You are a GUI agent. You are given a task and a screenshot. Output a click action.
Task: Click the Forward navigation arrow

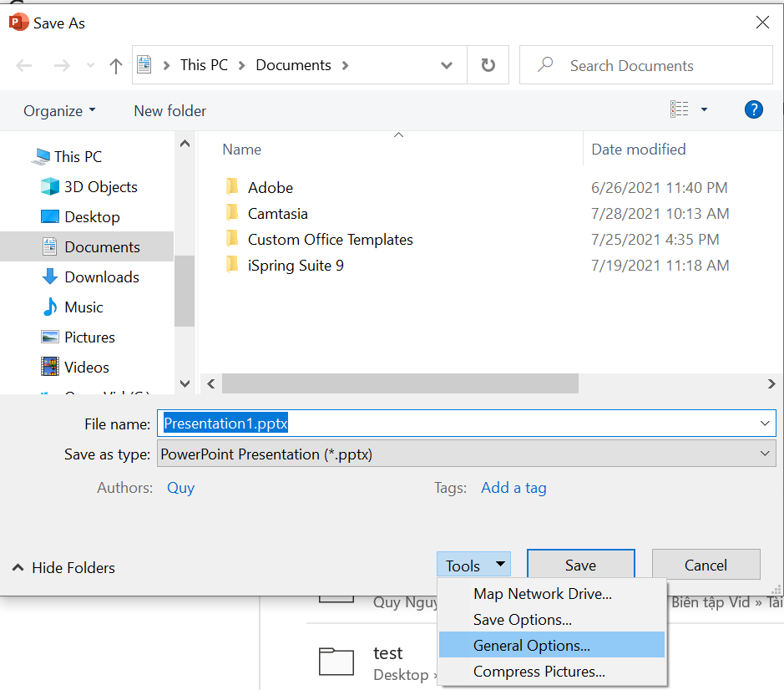point(62,65)
